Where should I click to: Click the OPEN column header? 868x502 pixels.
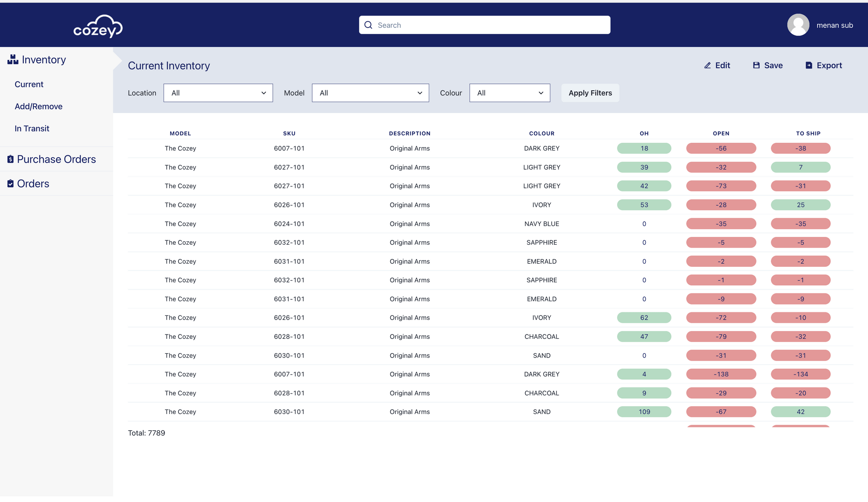(721, 134)
